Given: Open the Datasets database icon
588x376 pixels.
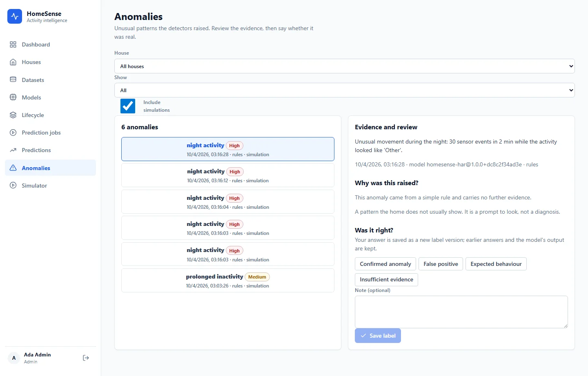Looking at the screenshot, I should [x=13, y=80].
